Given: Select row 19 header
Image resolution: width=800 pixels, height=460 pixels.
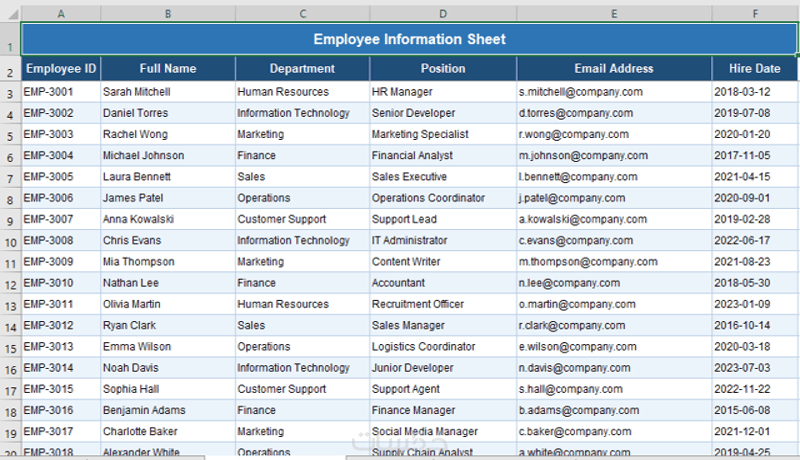Looking at the screenshot, I should [10, 432].
